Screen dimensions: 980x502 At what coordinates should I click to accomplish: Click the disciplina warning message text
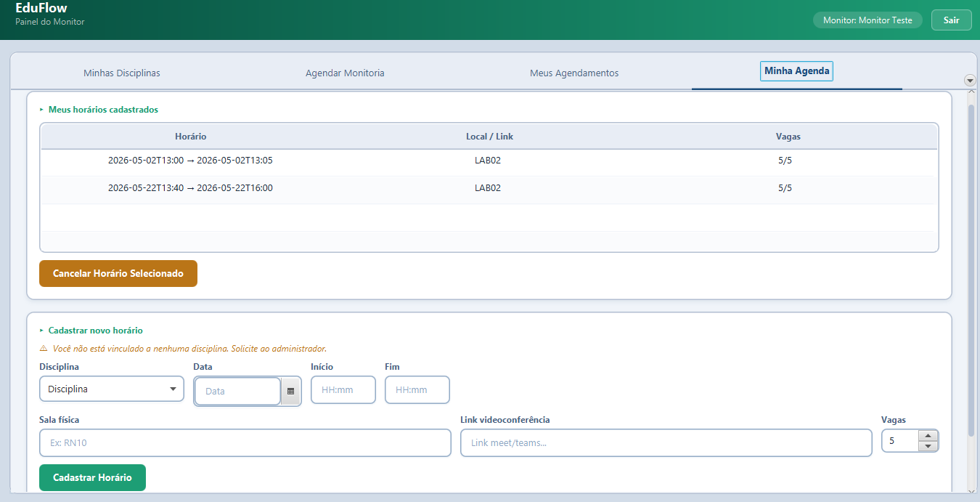189,349
